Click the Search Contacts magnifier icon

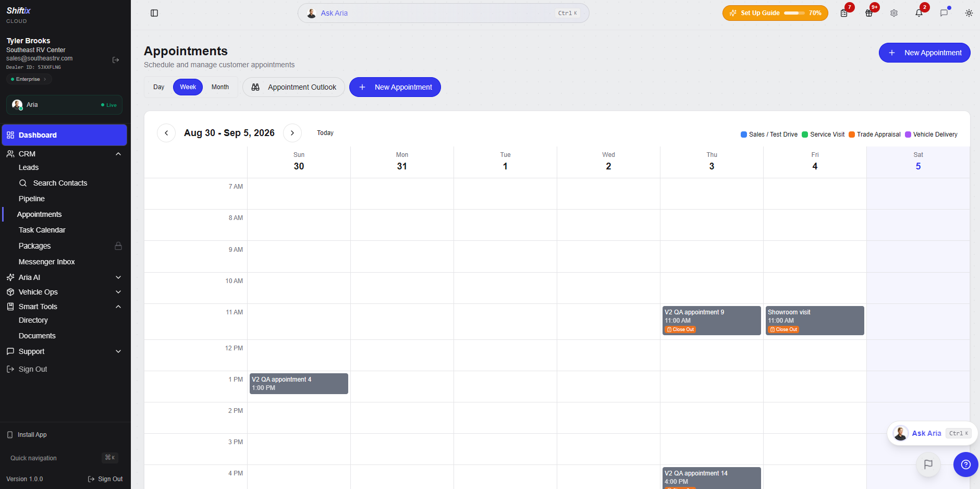click(x=23, y=183)
